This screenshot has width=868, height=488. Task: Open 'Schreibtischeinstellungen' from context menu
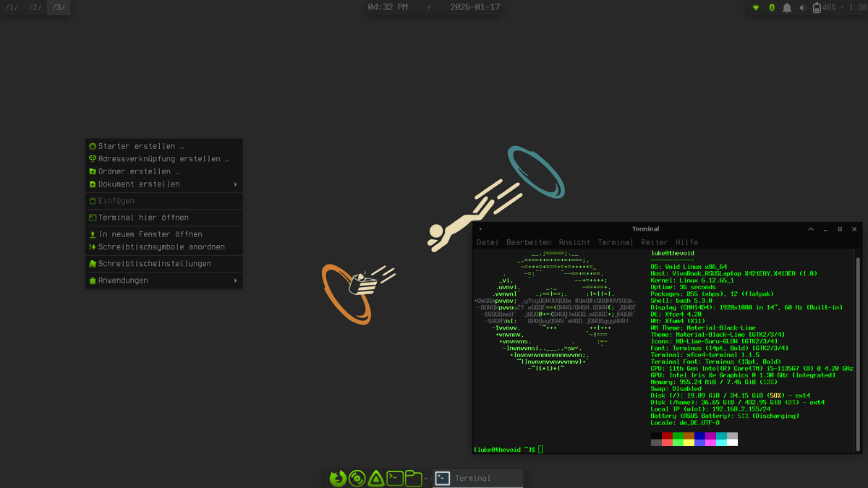[164, 264]
